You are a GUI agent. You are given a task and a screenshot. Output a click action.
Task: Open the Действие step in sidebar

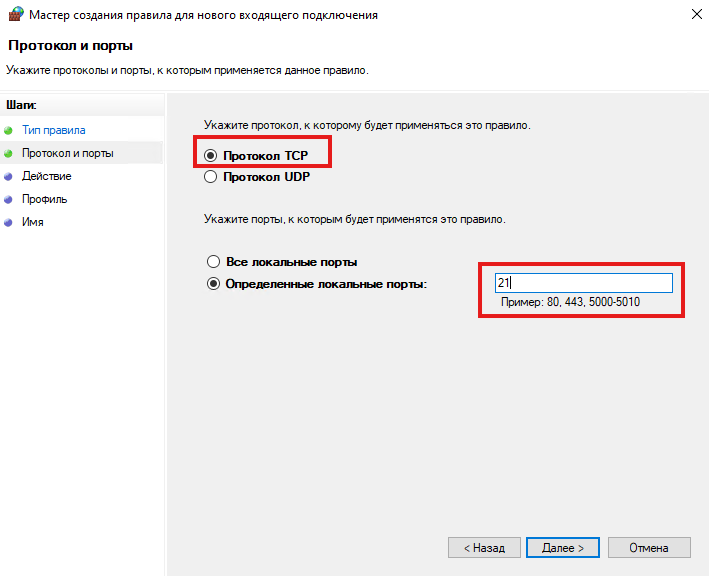pos(46,176)
